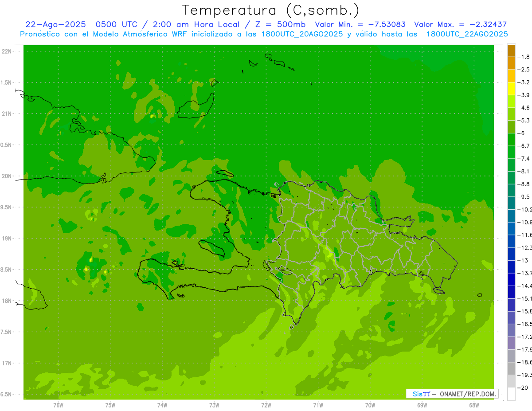This screenshot has width=532, height=411.
Task: Click the '76W' longitude label
Action: click(58, 405)
